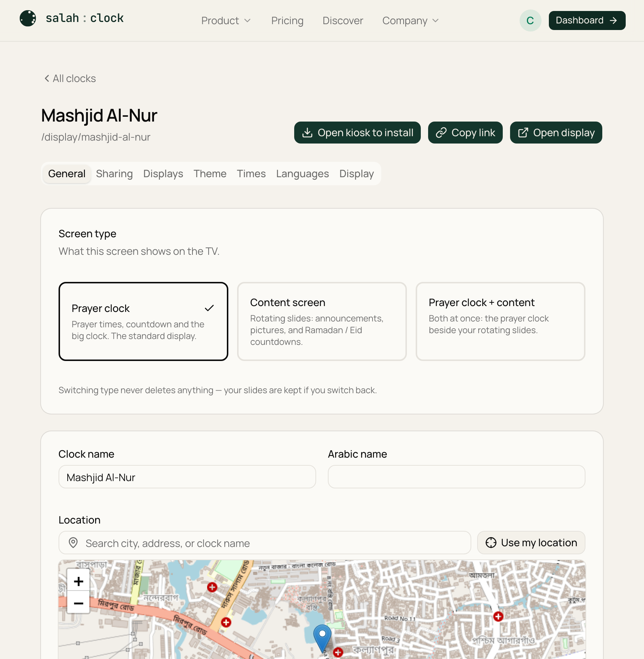Click the salah:clock logo icon

coord(28,18)
